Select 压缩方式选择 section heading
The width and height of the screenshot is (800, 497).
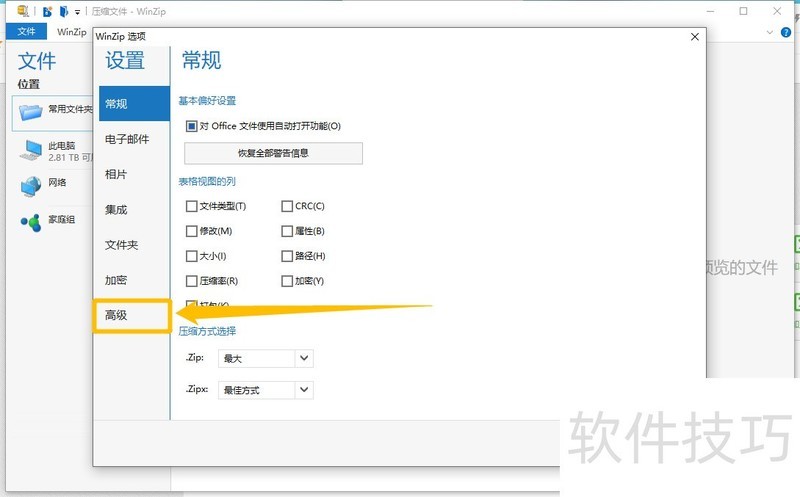pos(207,331)
